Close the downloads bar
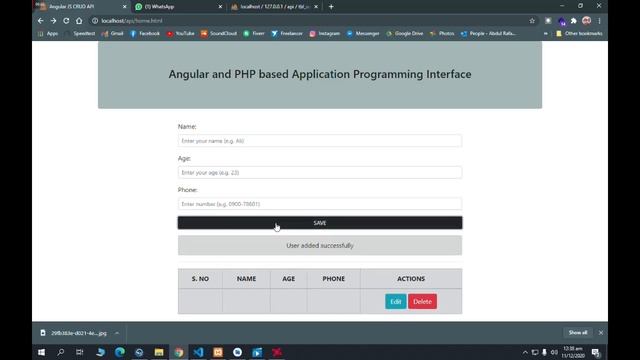The image size is (640, 360). coord(601,333)
